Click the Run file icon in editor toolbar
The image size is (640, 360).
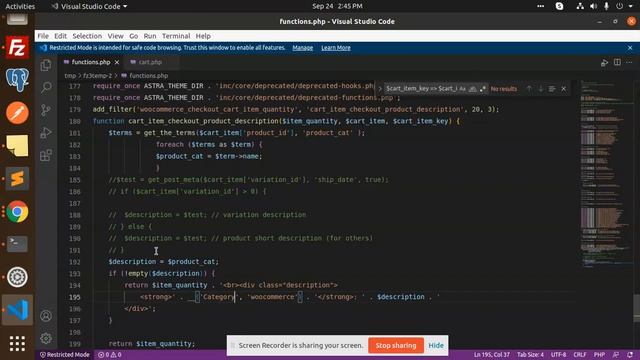pos(604,62)
